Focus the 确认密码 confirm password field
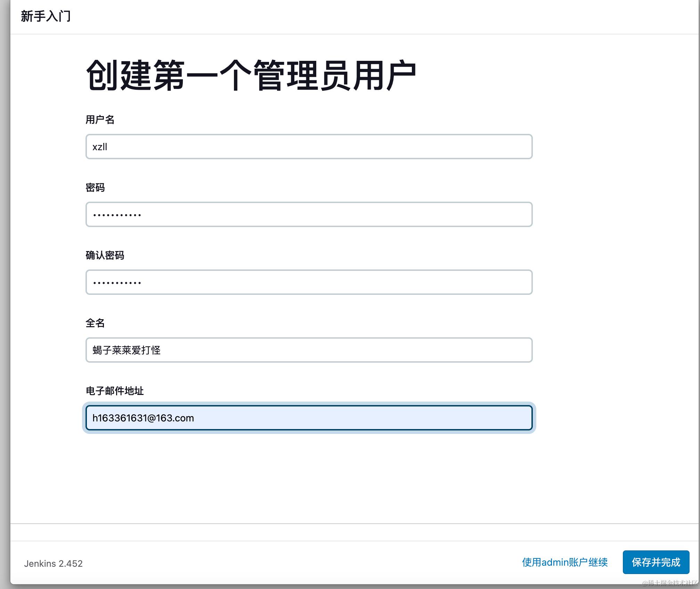This screenshot has height=589, width=700. click(x=309, y=282)
